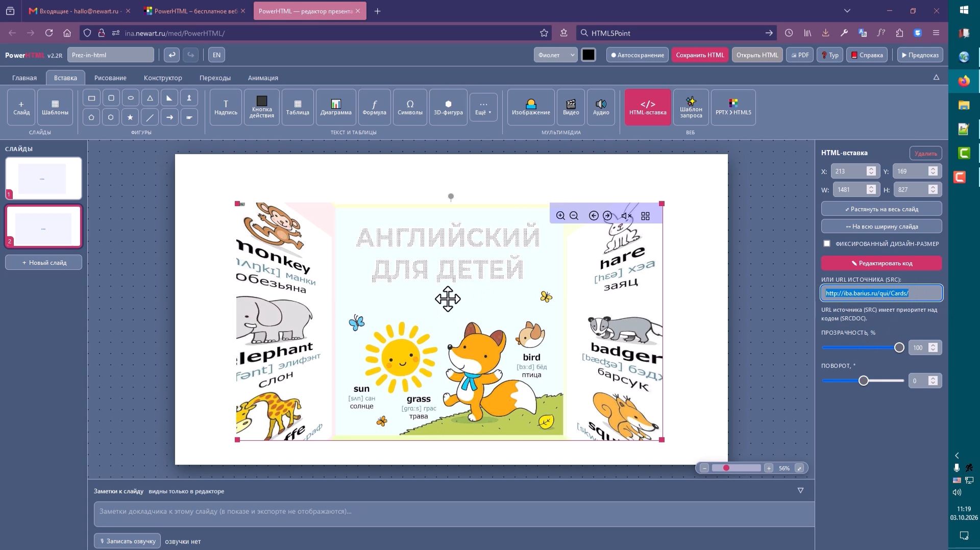Viewport: 980px width, 550px height.
Task: Open the Диаграмма chart tool
Action: coord(336,107)
